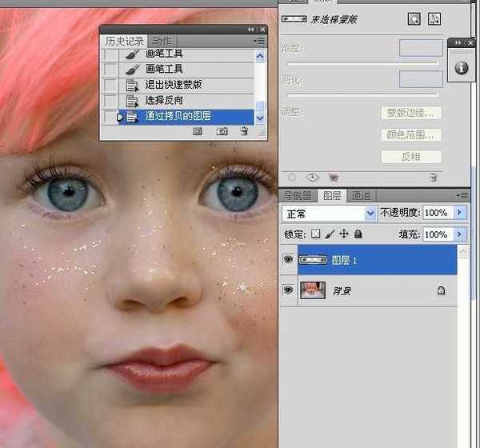
Task: Toggle visibility of the 背景 layer
Action: tap(288, 291)
